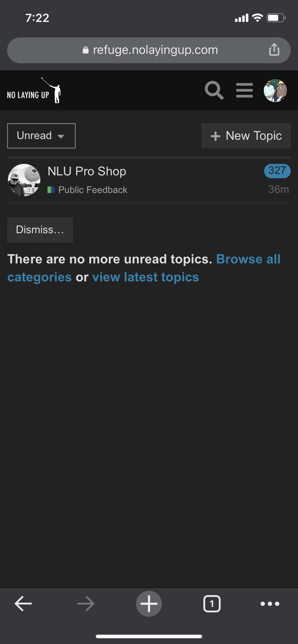
Task: Tap the browser forward arrow
Action: [x=86, y=604]
